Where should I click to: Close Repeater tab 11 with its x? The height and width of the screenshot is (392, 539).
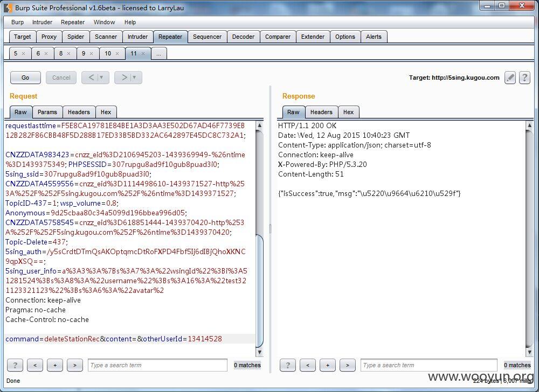coord(143,53)
